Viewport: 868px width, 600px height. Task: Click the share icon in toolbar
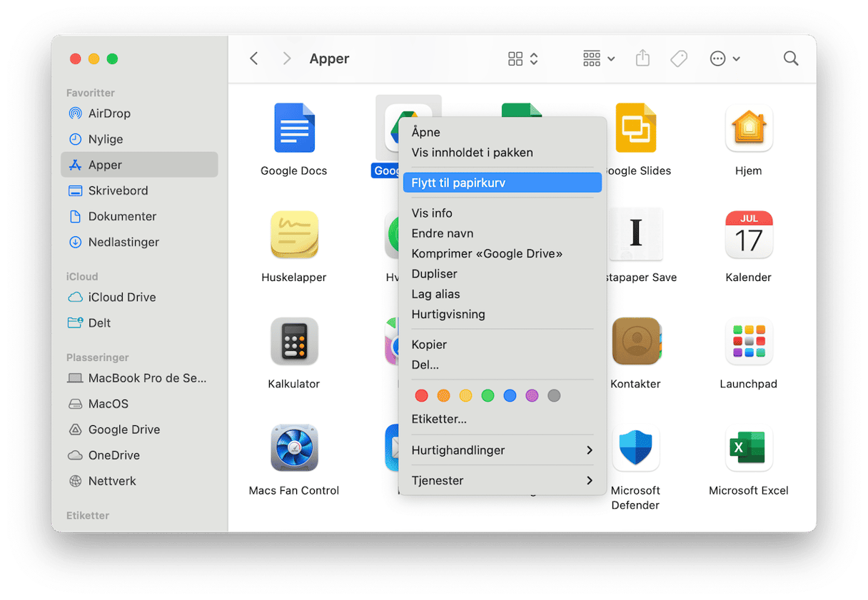pyautogui.click(x=642, y=59)
